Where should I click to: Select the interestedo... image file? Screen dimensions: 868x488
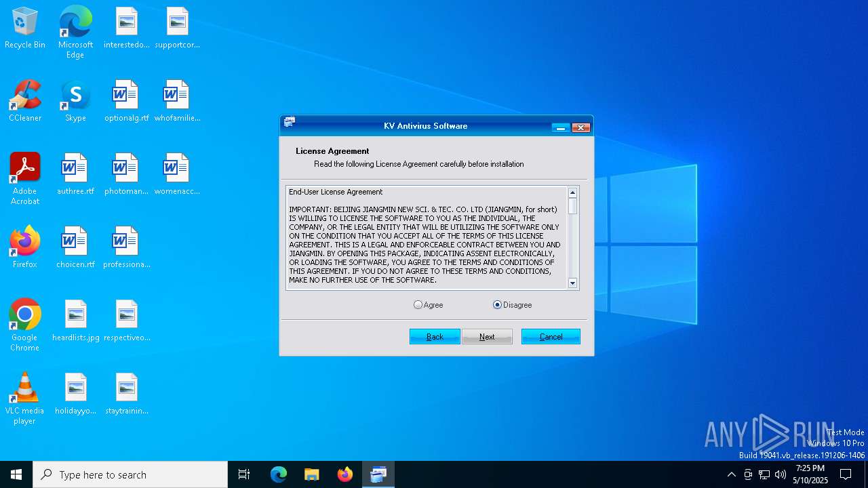point(127,28)
